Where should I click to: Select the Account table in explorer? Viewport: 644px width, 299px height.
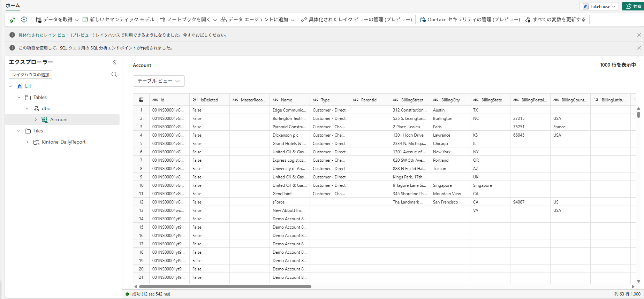62,120
